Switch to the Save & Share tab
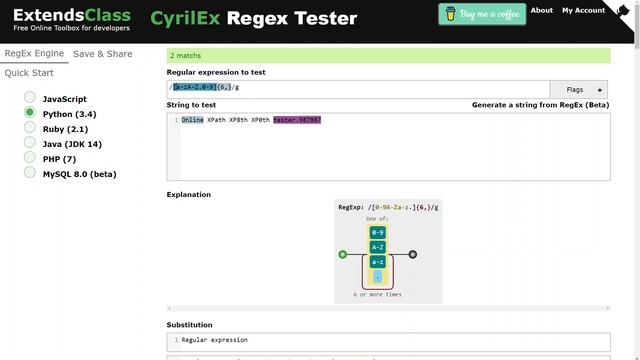Screen dimensions: 640x360 click(x=102, y=54)
